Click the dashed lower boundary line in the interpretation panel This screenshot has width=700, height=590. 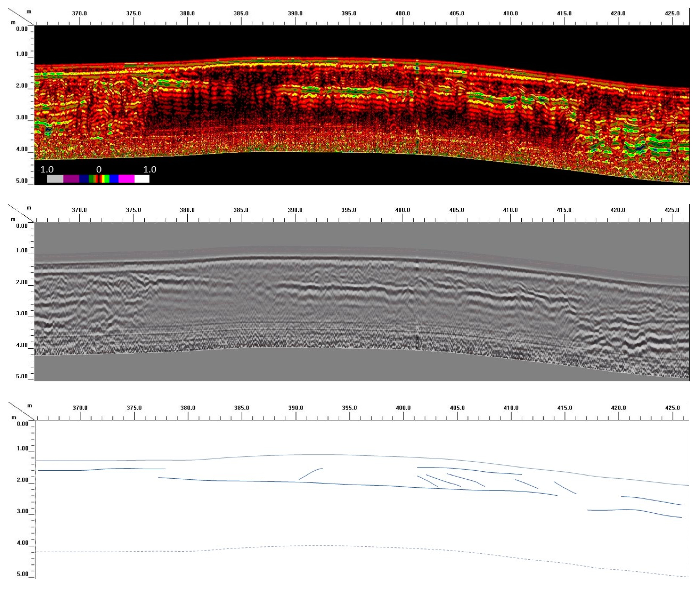click(362, 547)
